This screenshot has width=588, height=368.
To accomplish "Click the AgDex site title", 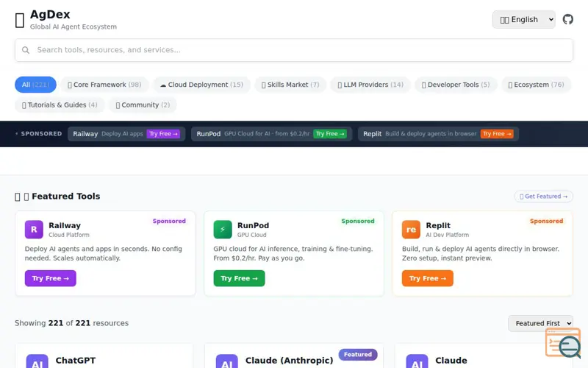I will (x=50, y=14).
